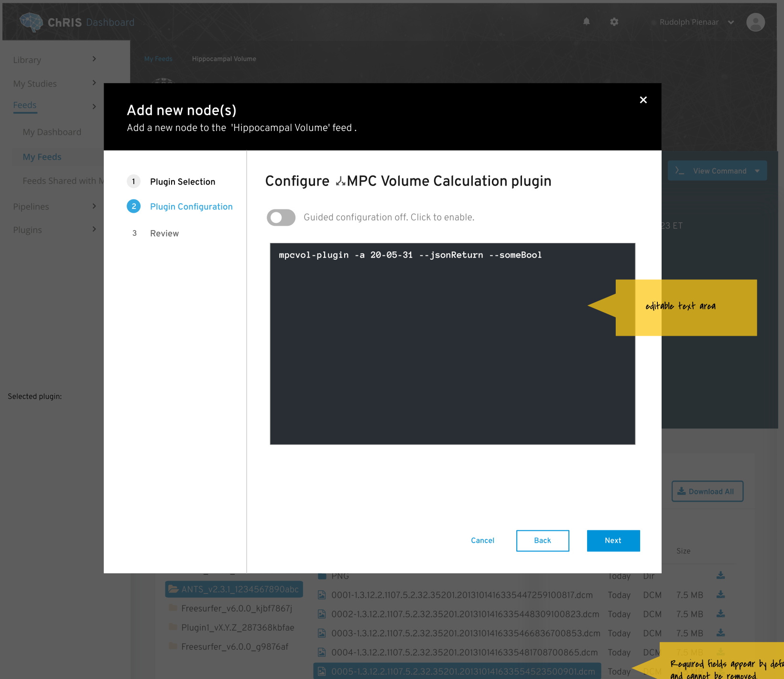Select Freesurfer_v6.0.0_kjbf7867j folder

point(237,608)
